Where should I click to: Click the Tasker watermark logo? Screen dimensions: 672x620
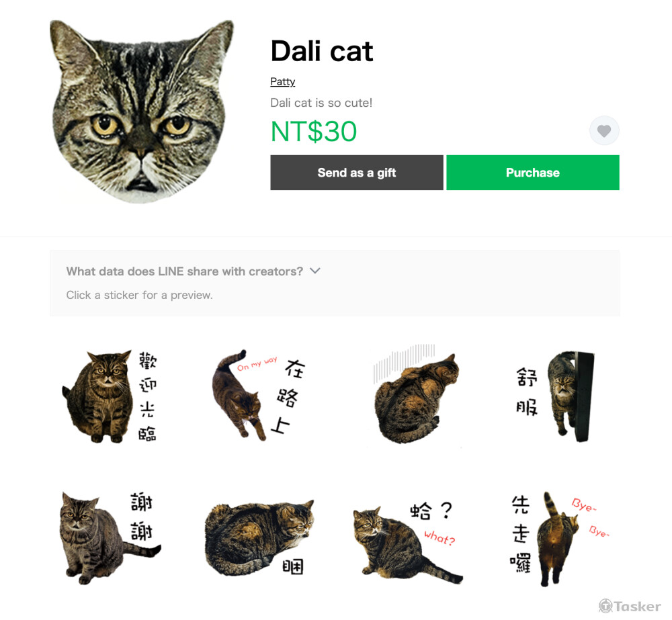pos(630,606)
